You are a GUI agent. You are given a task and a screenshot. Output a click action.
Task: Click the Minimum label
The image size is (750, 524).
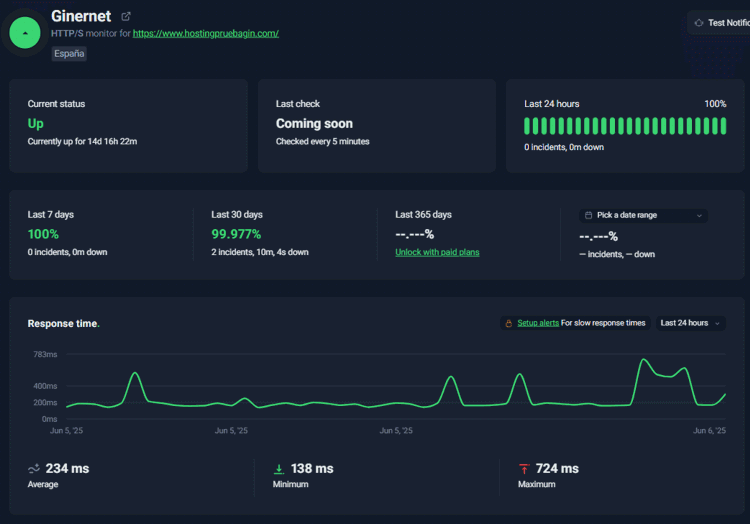pyautogui.click(x=290, y=484)
